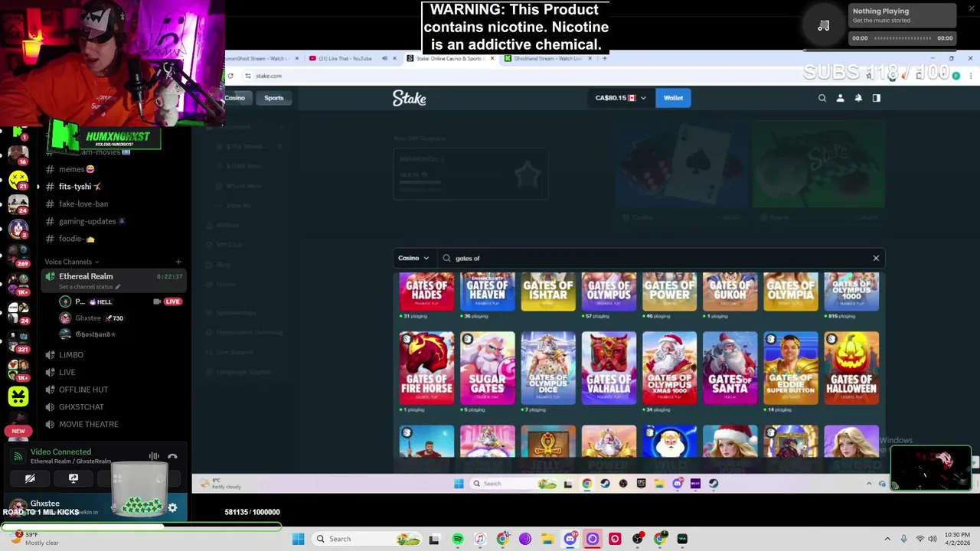Click the Epic Games icon in streamed taskbar
Viewport: 980px width, 551px height.
pos(641,484)
